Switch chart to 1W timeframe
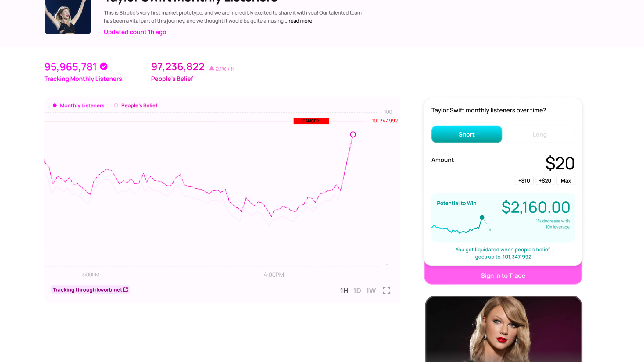Image resolution: width=644 pixels, height=362 pixels. (371, 291)
